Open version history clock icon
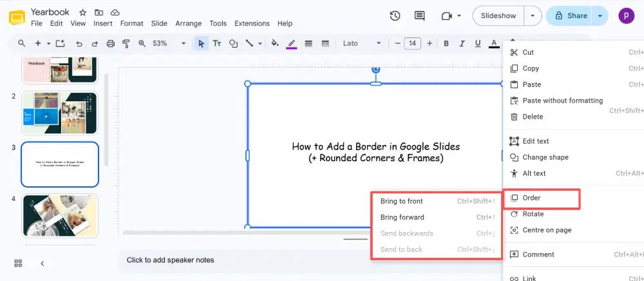644x281 pixels. (x=395, y=15)
